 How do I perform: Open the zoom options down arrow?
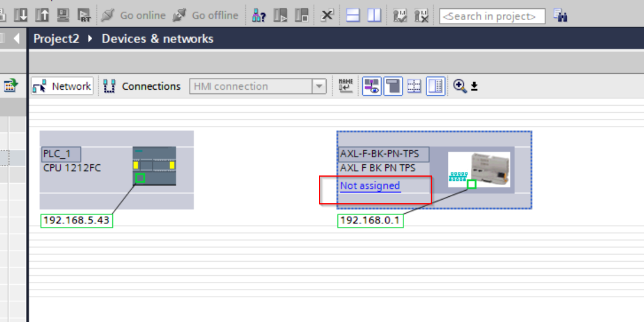pyautogui.click(x=474, y=86)
